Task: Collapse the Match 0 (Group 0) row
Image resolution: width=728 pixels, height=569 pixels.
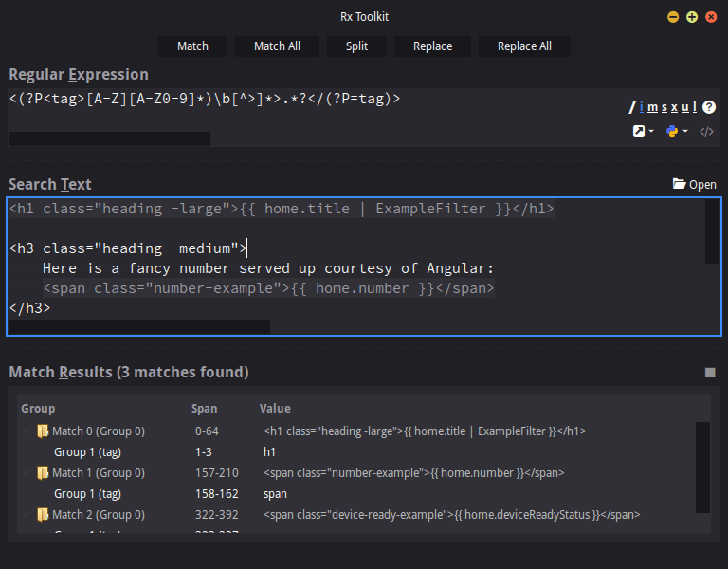Action: coord(27,431)
